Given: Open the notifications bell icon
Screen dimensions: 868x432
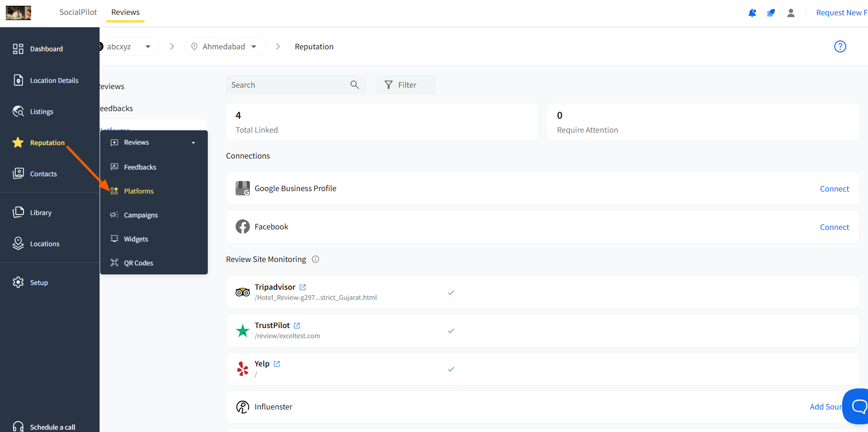Looking at the screenshot, I should [753, 13].
